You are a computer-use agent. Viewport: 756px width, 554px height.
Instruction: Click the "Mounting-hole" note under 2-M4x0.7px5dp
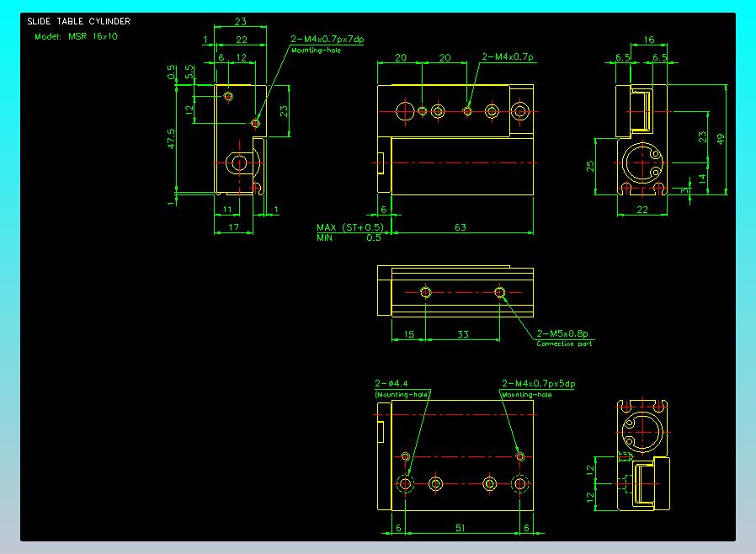tap(526, 394)
